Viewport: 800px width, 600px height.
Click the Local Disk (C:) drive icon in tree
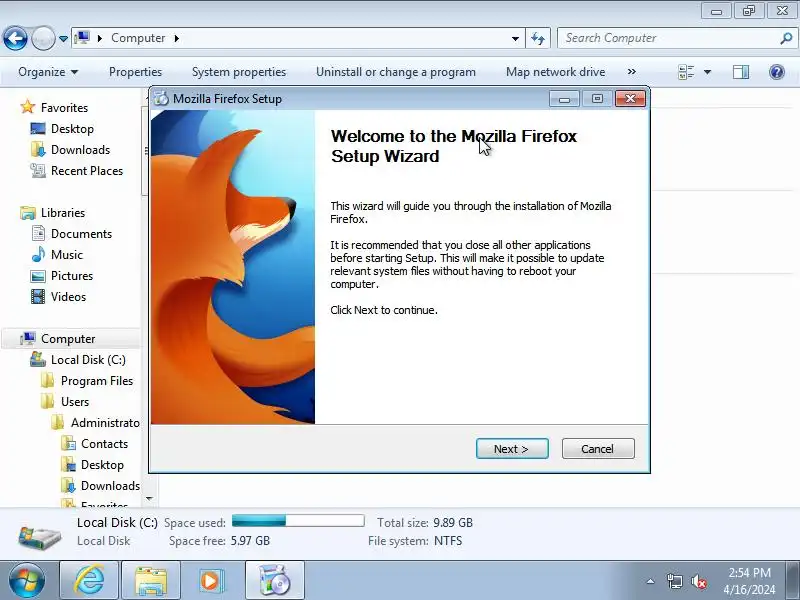tap(38, 359)
